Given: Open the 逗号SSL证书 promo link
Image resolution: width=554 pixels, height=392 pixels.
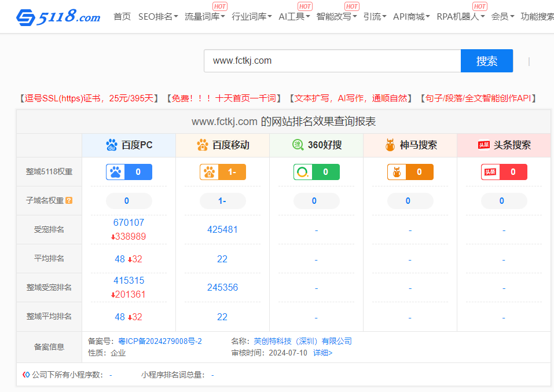Looking at the screenshot, I should [x=89, y=98].
